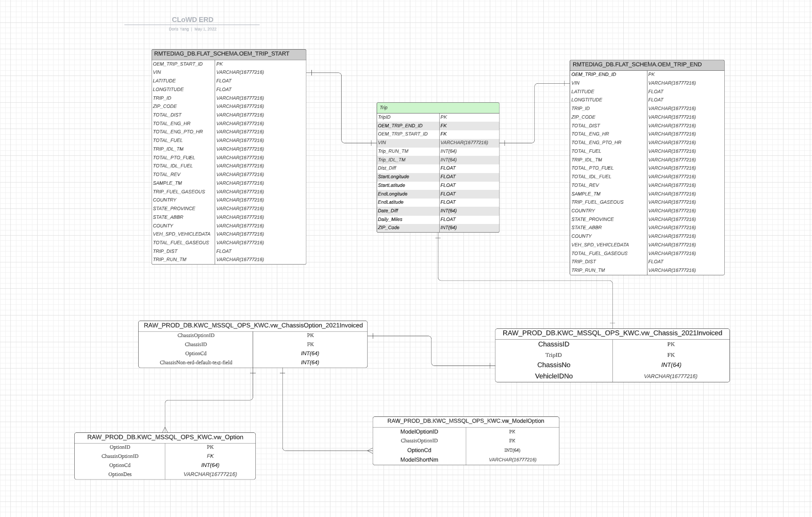Click the vw_Option table title
812x517 pixels.
(165, 437)
